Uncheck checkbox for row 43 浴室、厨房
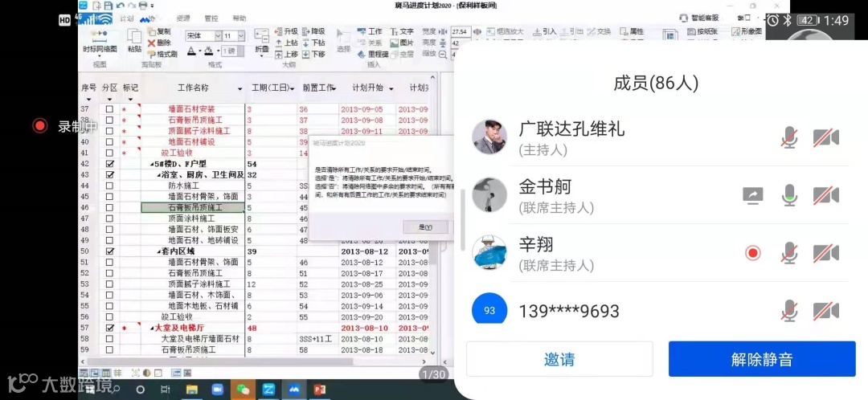868x400 pixels. point(109,175)
